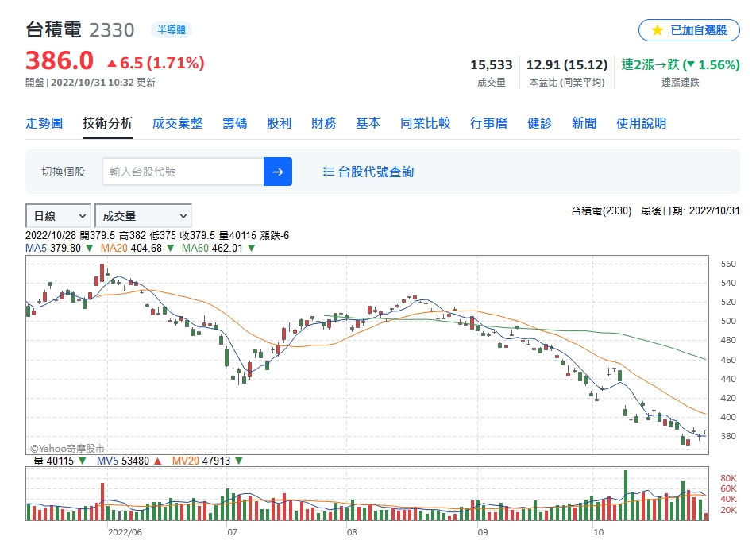Screen dimensions: 756x552
Task: Click the 2022/06 axis date label
Action: (x=125, y=532)
